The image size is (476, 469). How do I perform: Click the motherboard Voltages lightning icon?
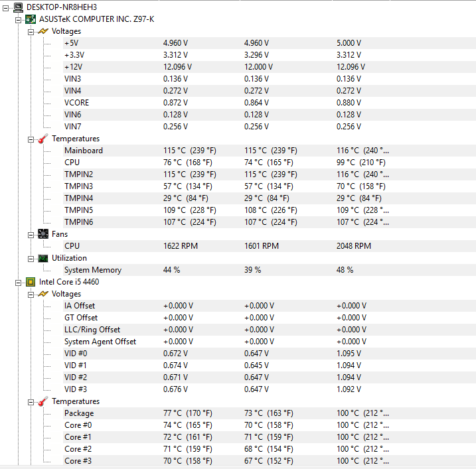point(43,31)
